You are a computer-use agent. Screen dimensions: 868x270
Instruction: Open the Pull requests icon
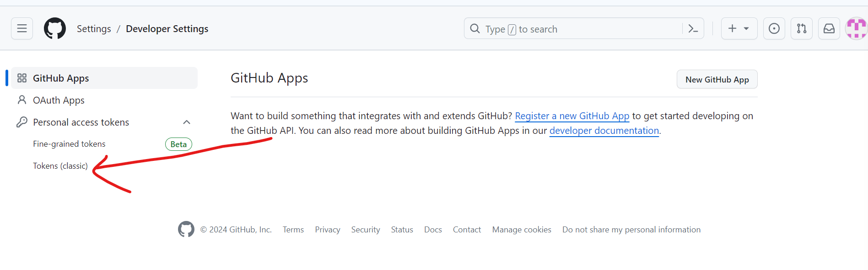coord(802,28)
